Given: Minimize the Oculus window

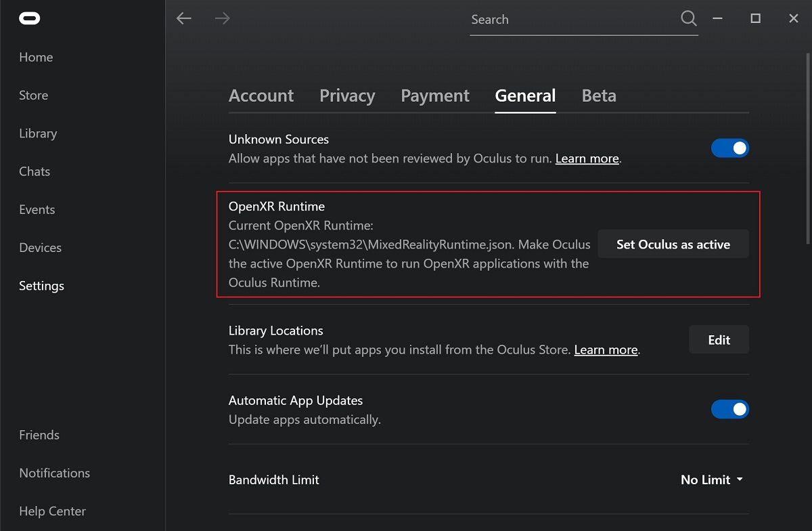Looking at the screenshot, I should point(717,19).
